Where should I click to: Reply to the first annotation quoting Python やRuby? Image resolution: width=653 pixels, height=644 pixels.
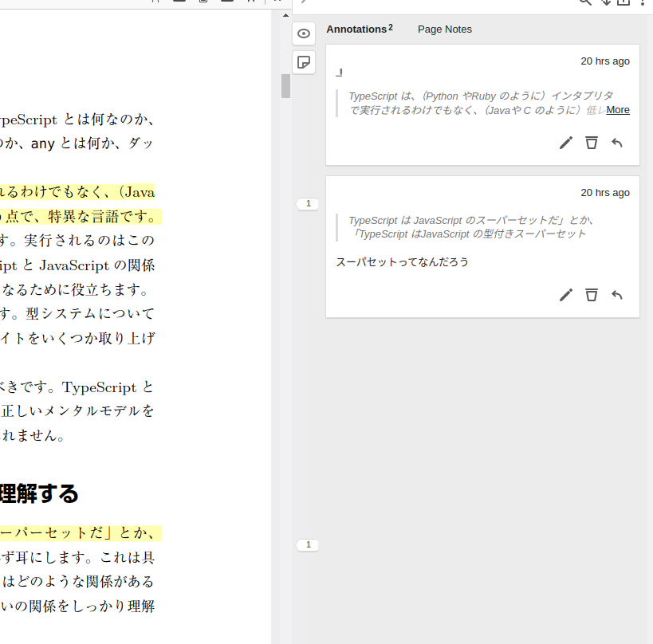click(617, 143)
